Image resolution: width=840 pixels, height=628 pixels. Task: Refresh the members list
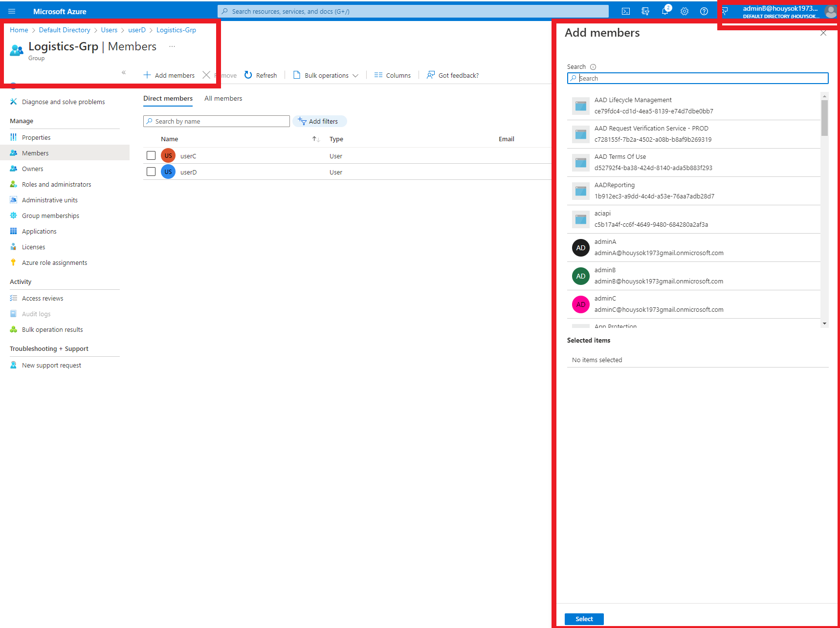click(x=261, y=75)
